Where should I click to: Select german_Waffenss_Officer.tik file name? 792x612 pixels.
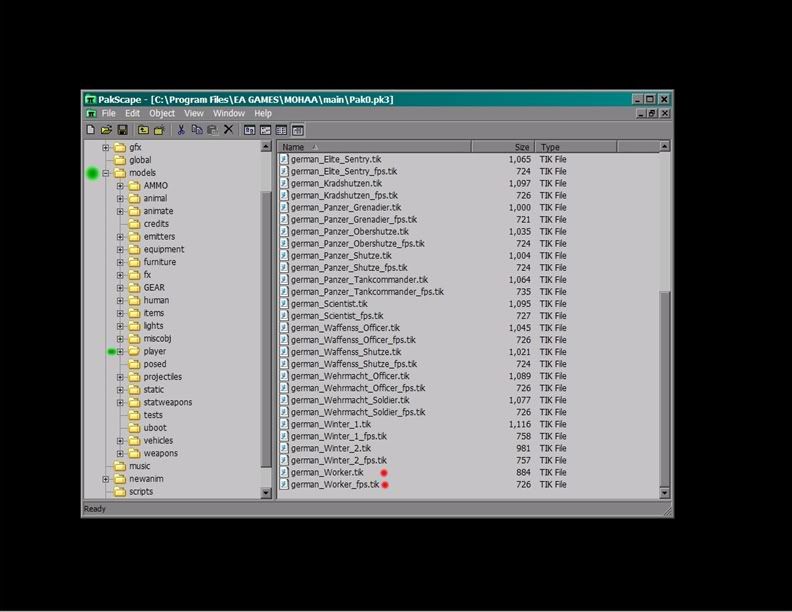tap(345, 328)
